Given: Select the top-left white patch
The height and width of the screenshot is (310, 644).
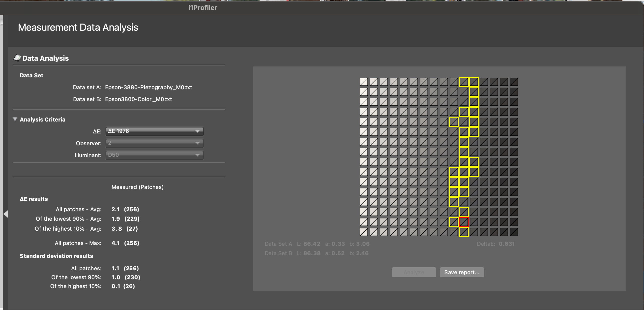Looking at the screenshot, I should (364, 82).
